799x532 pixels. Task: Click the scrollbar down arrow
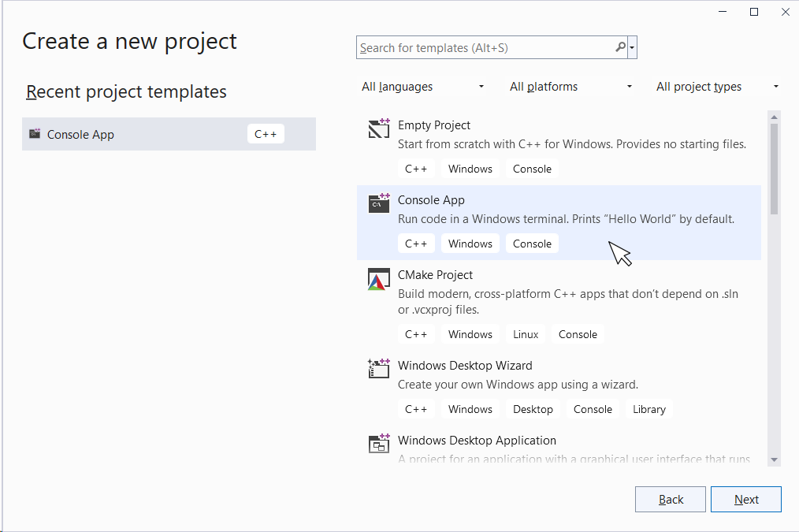[774, 459]
